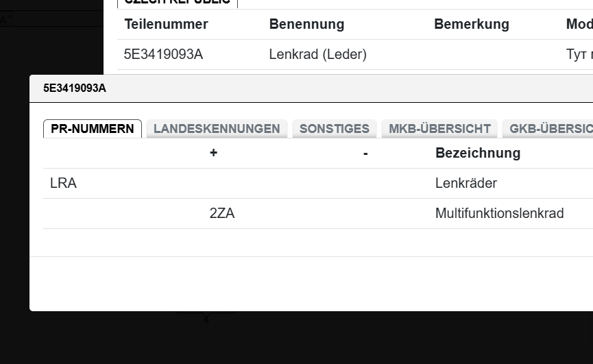Screen dimensions: 593x364
Task: Click the minus column header
Action: (x=365, y=153)
